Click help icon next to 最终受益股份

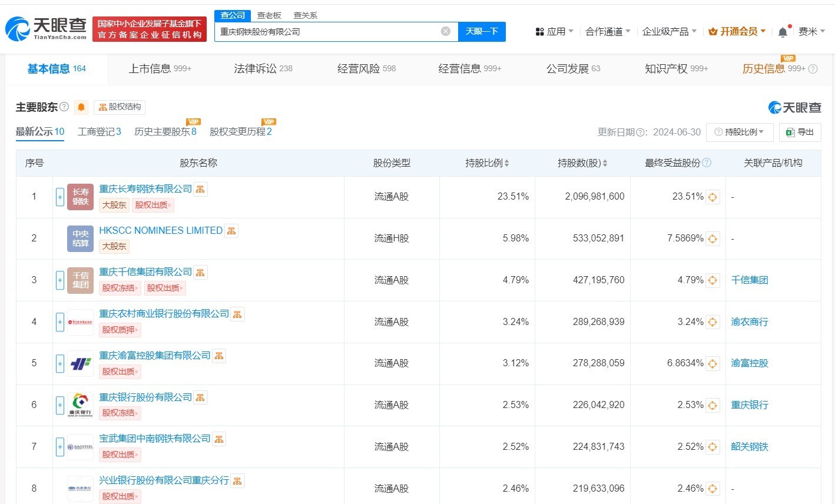coord(707,163)
